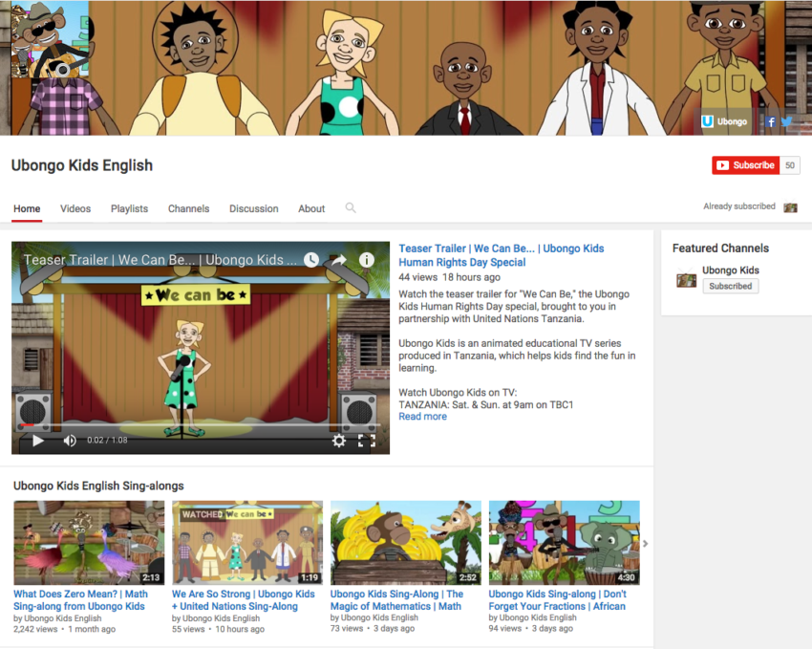The image size is (812, 649).
Task: Open the Twitter icon link in the banner
Action: coord(787,121)
